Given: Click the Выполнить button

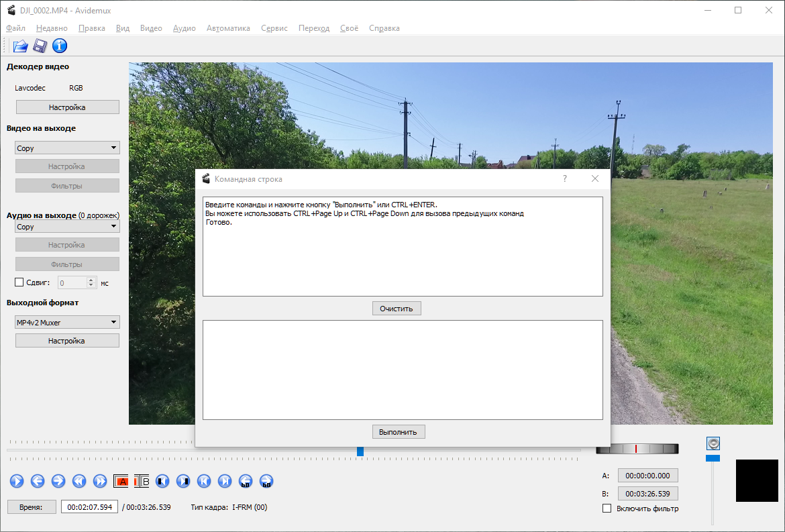Looking at the screenshot, I should click(x=399, y=432).
